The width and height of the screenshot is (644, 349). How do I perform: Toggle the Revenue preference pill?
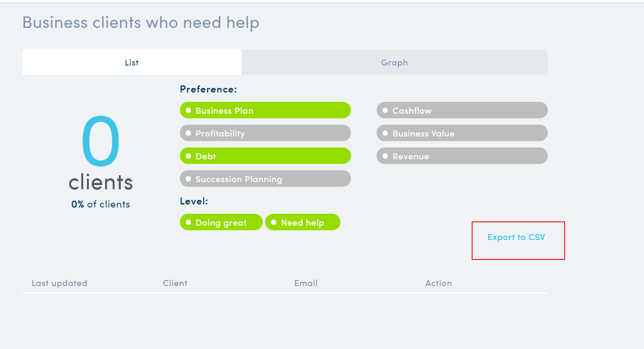point(462,156)
